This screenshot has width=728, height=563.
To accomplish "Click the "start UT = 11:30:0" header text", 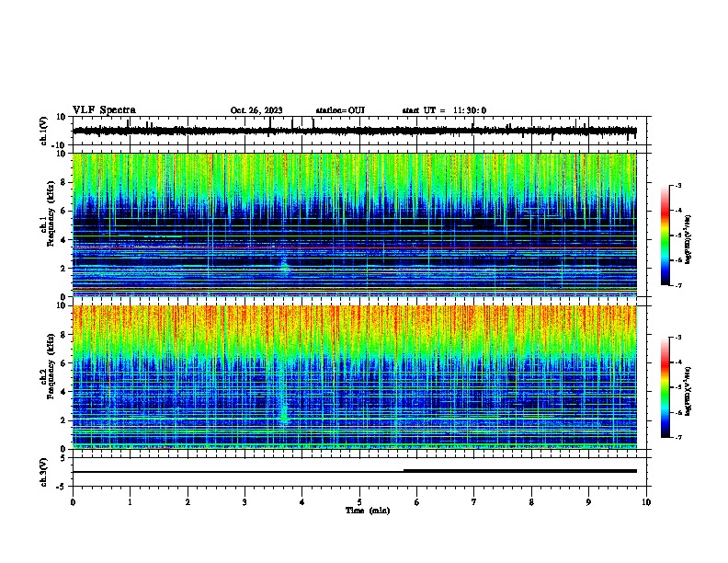I will (x=444, y=110).
